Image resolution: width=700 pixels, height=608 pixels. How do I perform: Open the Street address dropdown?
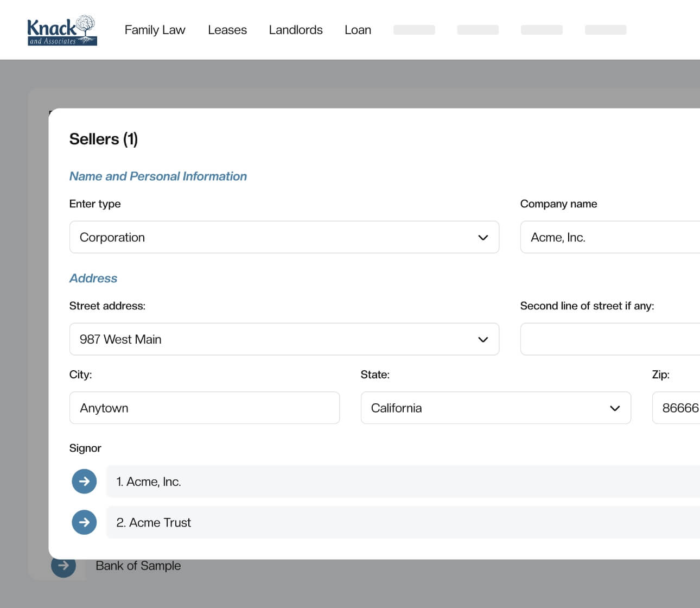pos(283,339)
